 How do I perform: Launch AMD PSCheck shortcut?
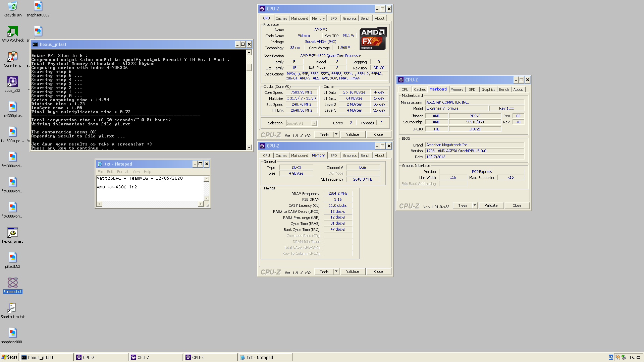[12, 34]
